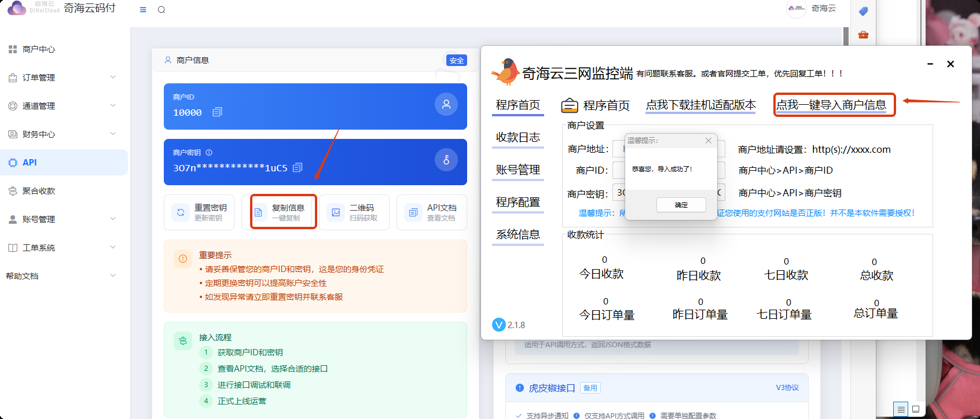
Task: Expand the 财务中心 sidebar menu
Action: [x=64, y=134]
